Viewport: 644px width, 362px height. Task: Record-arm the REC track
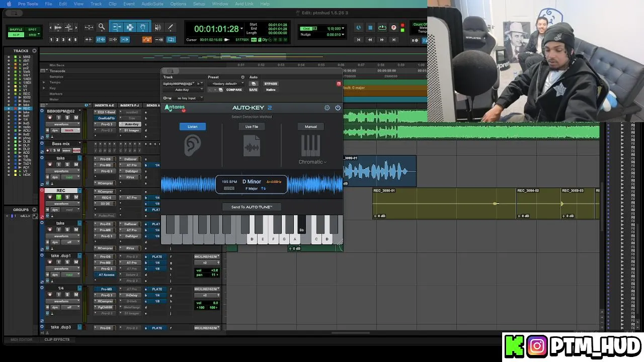(50, 197)
